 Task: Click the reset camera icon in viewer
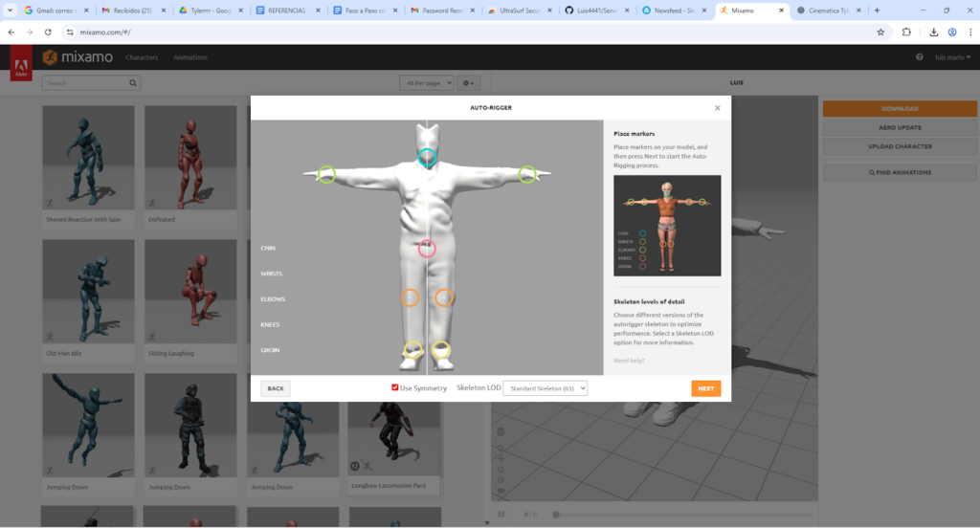pos(501,480)
